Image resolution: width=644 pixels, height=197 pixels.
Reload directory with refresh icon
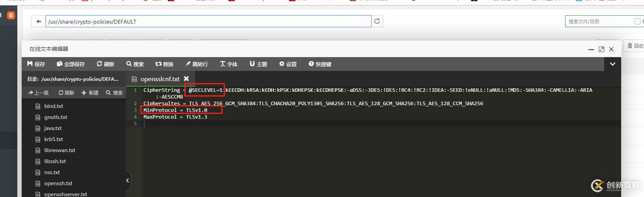pyautogui.click(x=377, y=21)
